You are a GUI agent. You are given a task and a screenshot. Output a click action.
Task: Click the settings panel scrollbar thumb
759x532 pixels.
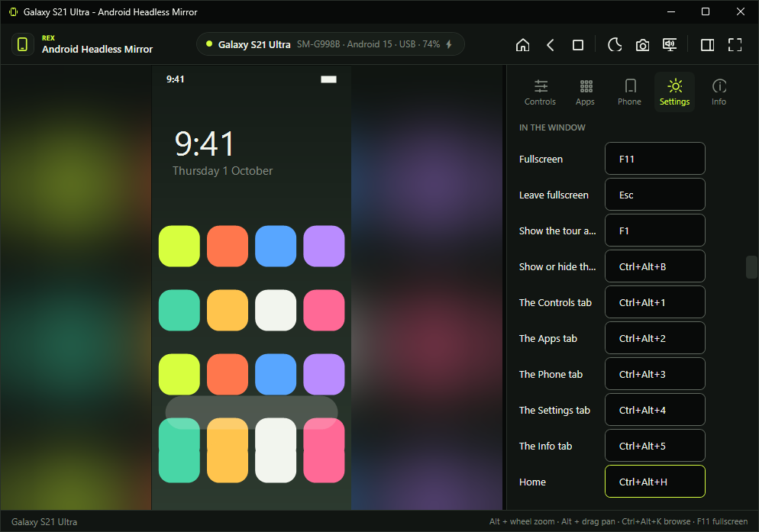[751, 267]
